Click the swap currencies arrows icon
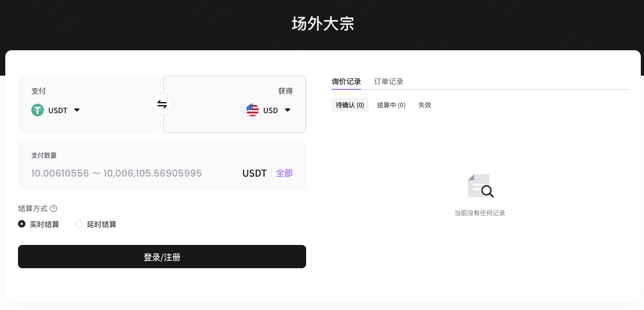The image size is (644, 310). (162, 104)
